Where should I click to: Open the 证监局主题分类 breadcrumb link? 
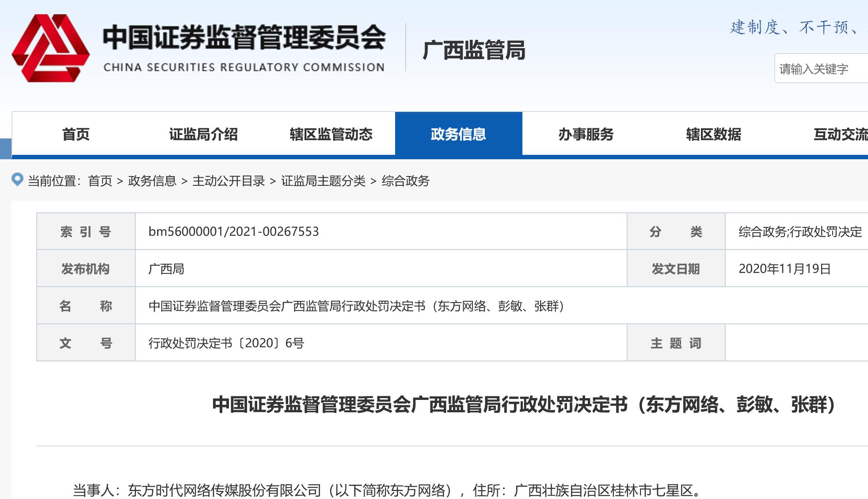[323, 181]
